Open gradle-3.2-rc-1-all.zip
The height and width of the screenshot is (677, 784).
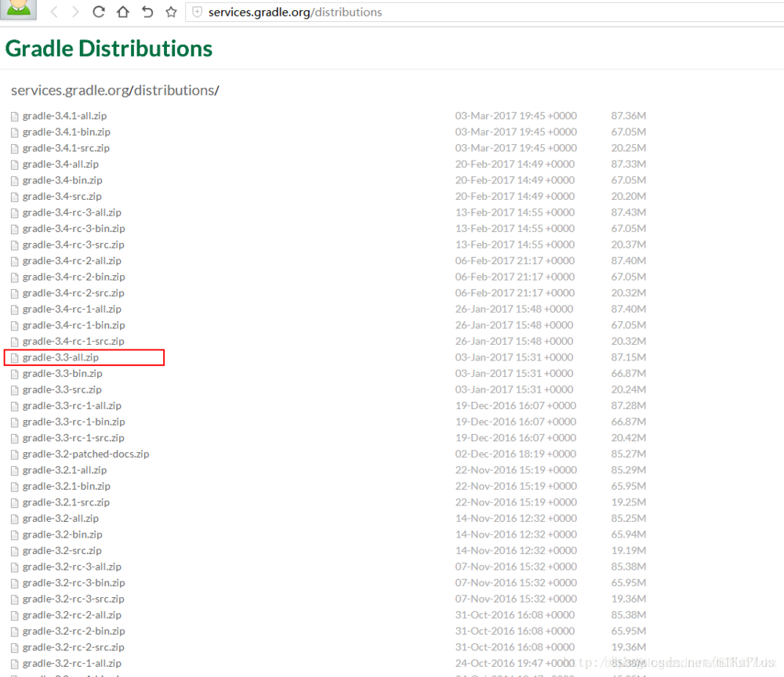pyautogui.click(x=72, y=664)
